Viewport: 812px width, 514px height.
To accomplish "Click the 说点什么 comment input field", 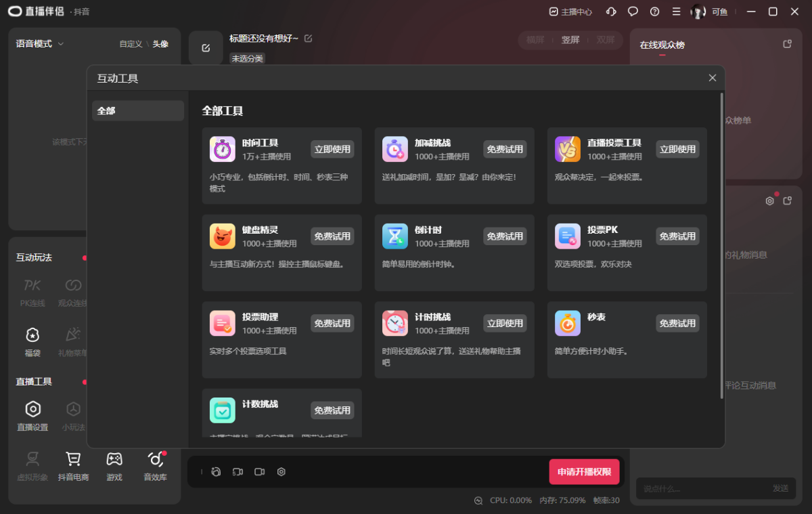I will click(x=700, y=488).
